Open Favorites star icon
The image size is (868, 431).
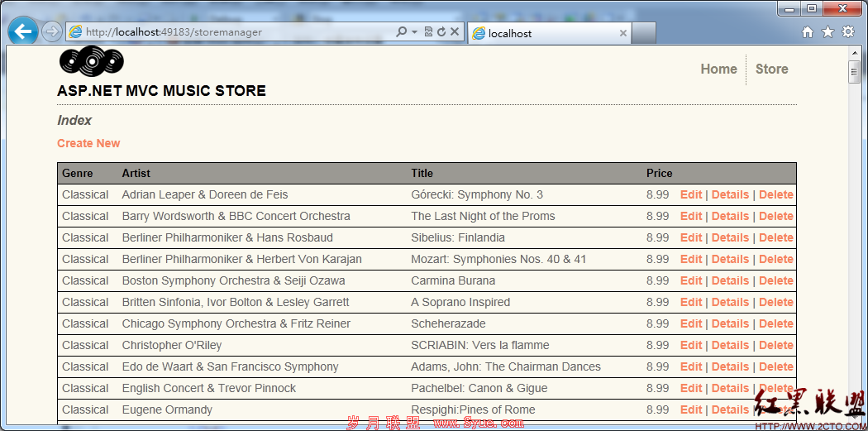click(x=827, y=32)
